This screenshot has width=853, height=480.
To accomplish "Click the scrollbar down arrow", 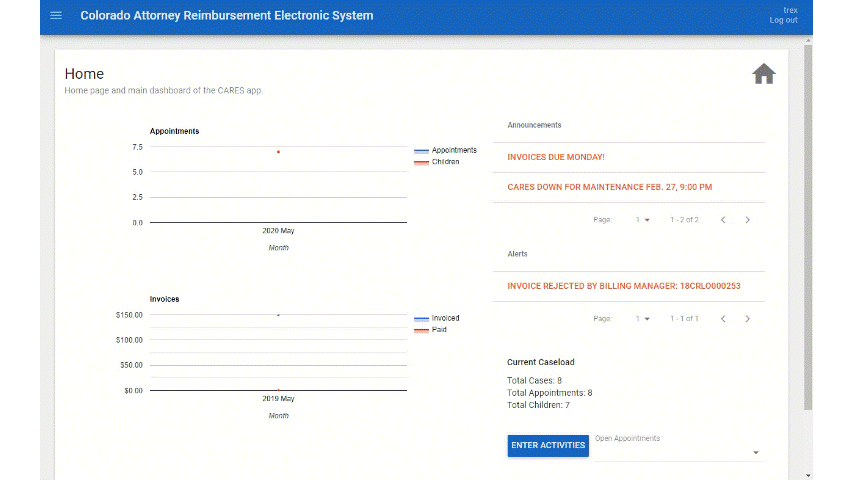I will (x=808, y=475).
